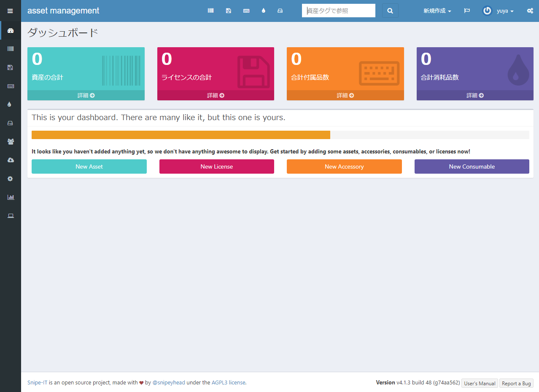Screen dimensions: 539x392
Task: Click New Asset button
Action: tap(89, 166)
